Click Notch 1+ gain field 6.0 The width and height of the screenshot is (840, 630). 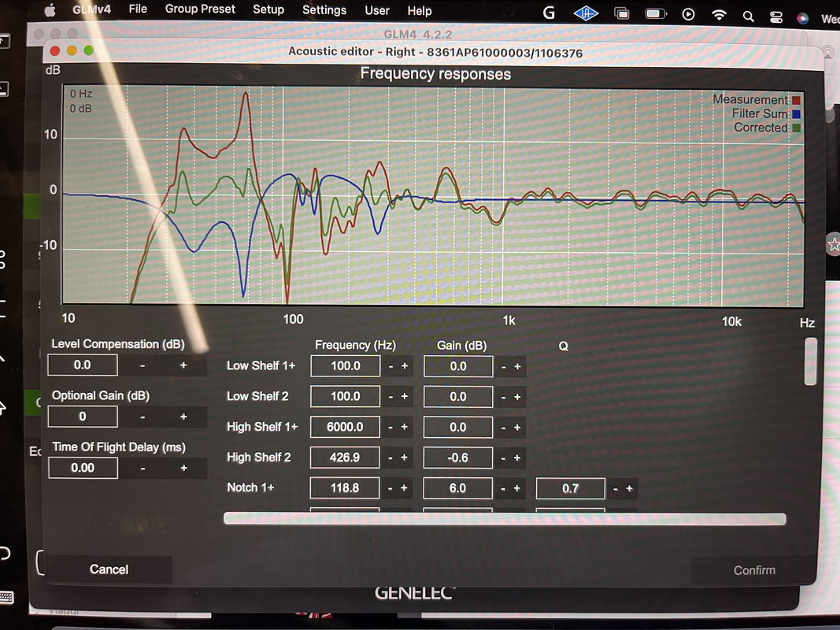point(457,488)
